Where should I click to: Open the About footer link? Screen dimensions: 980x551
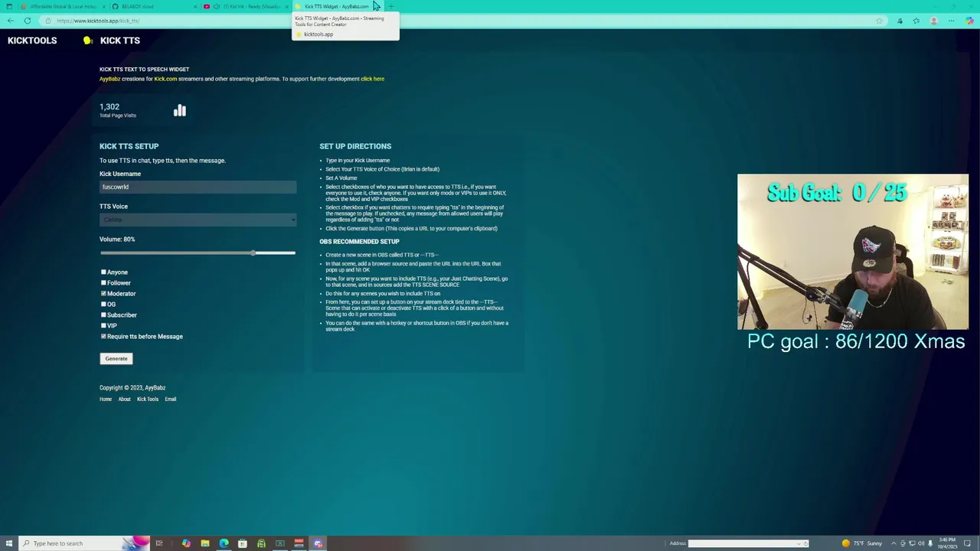[124, 399]
